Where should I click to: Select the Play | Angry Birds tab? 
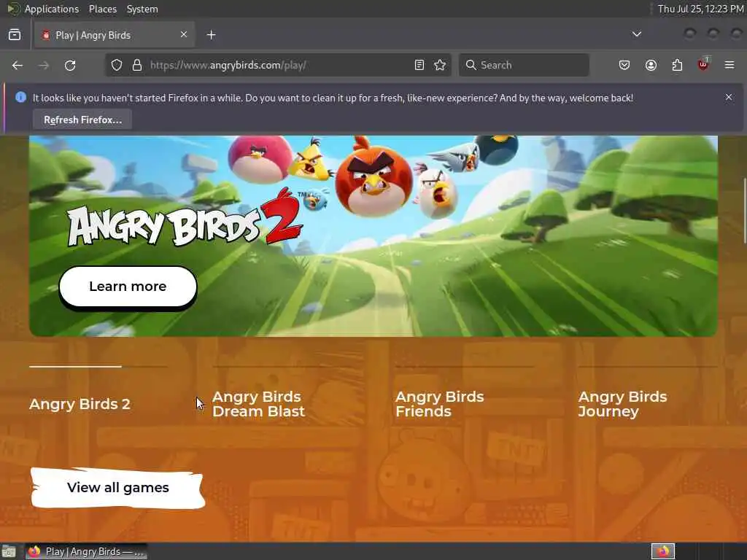pyautogui.click(x=115, y=35)
